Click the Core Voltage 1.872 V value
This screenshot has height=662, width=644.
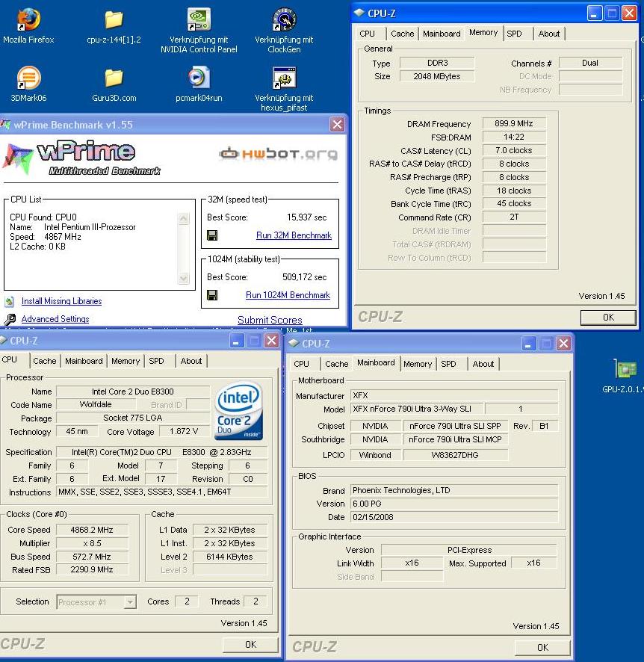(x=184, y=431)
